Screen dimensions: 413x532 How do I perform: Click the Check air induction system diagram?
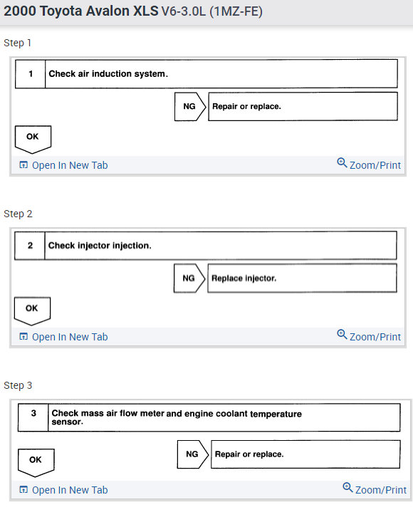click(206, 107)
